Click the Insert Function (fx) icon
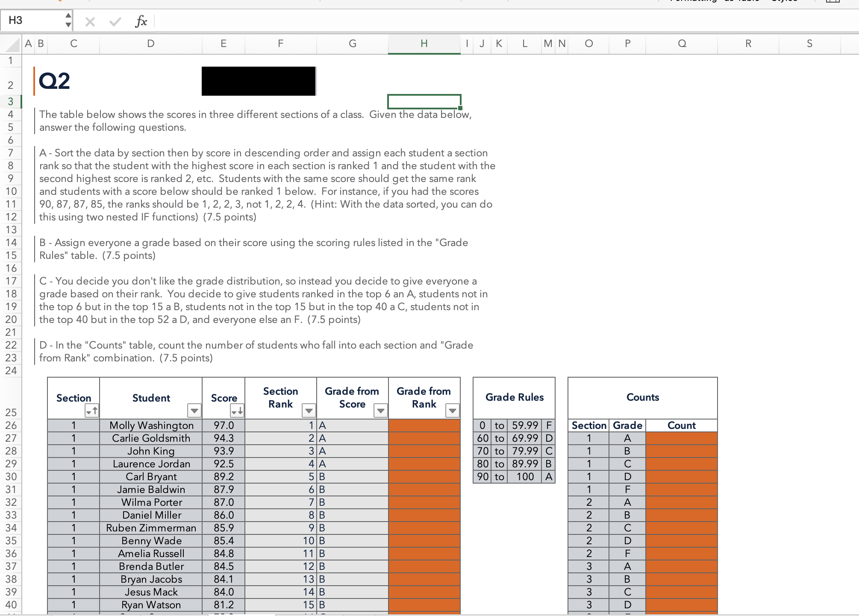The image size is (859, 616). pyautogui.click(x=141, y=21)
